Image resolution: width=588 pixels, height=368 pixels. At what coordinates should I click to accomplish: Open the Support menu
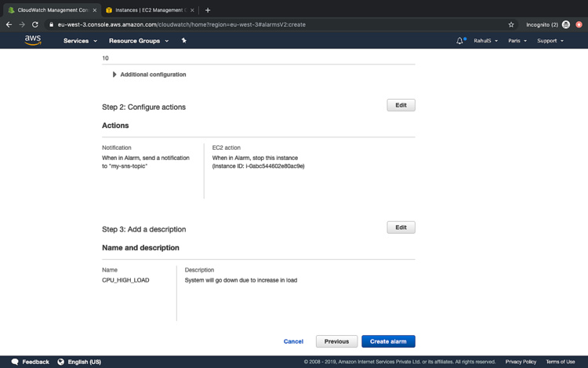(x=550, y=41)
